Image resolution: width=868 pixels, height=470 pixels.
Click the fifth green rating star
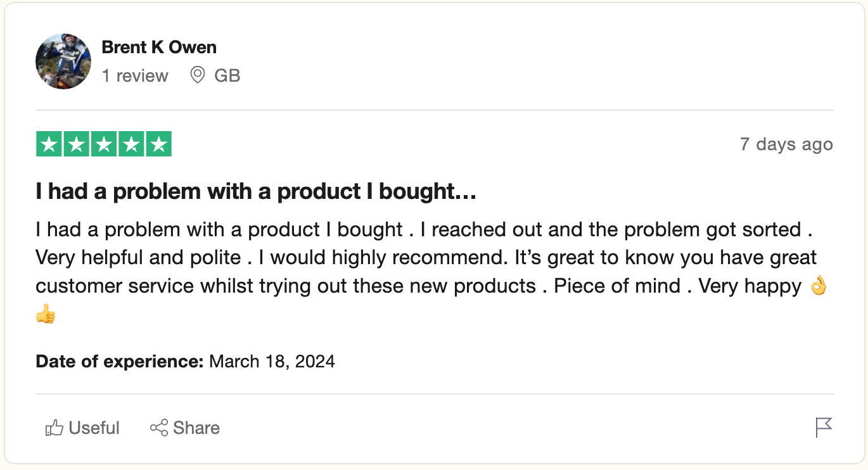(158, 144)
